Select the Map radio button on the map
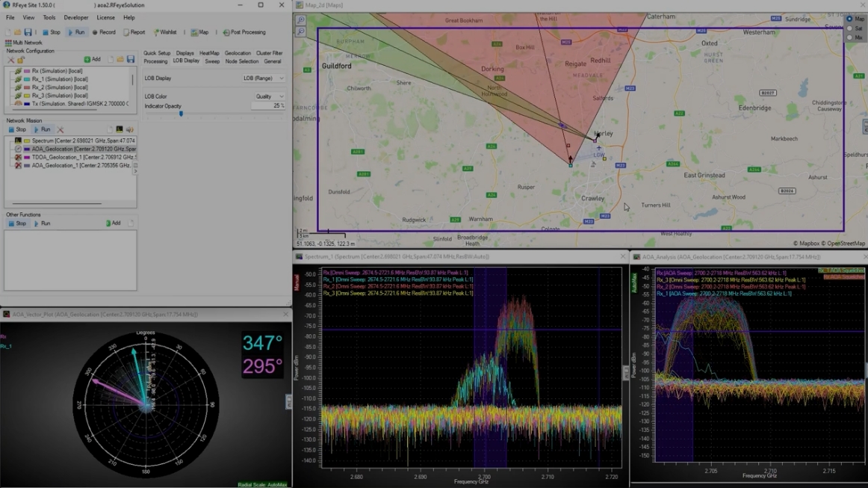The width and height of the screenshot is (868, 488). [849, 19]
